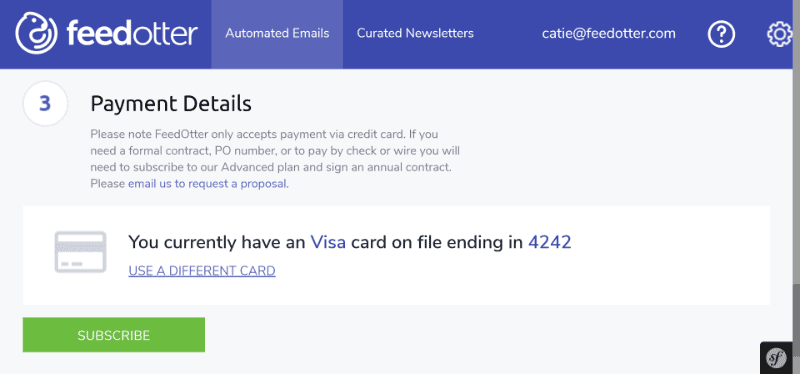800x374 pixels.
Task: Click the gray credit card icon
Action: coord(80,252)
